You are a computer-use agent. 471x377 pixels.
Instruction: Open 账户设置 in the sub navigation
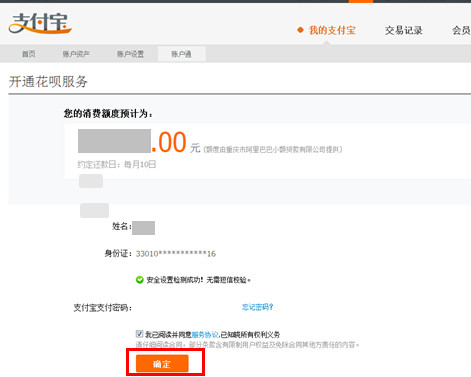point(130,54)
